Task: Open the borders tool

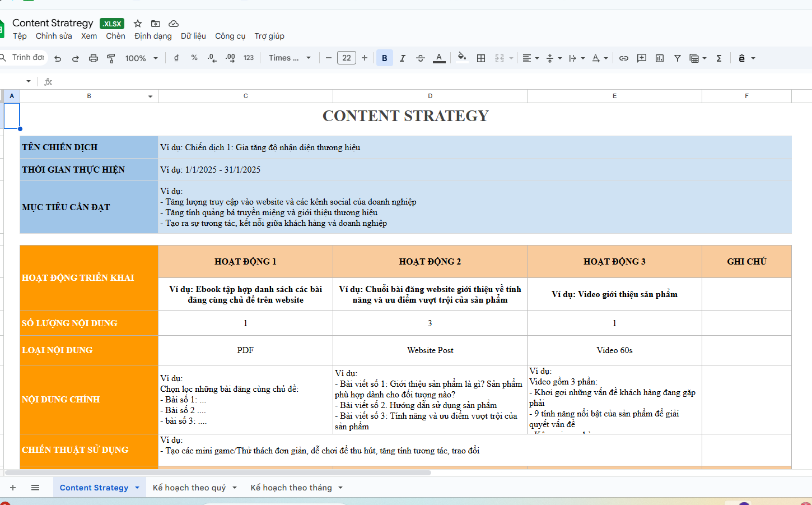Action: pyautogui.click(x=481, y=58)
